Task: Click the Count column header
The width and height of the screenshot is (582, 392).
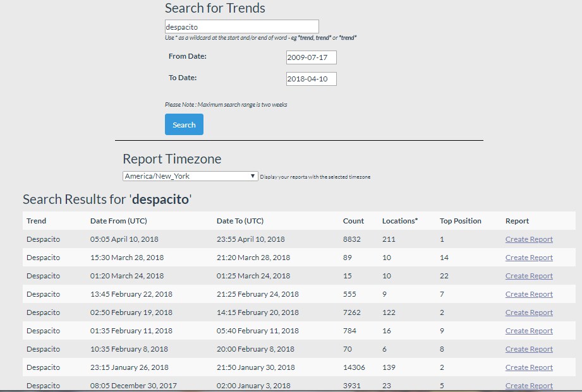Action: [353, 221]
